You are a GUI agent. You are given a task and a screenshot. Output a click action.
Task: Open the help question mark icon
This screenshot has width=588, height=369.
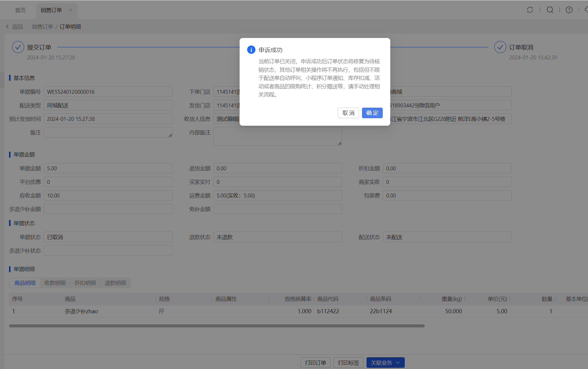(x=569, y=10)
